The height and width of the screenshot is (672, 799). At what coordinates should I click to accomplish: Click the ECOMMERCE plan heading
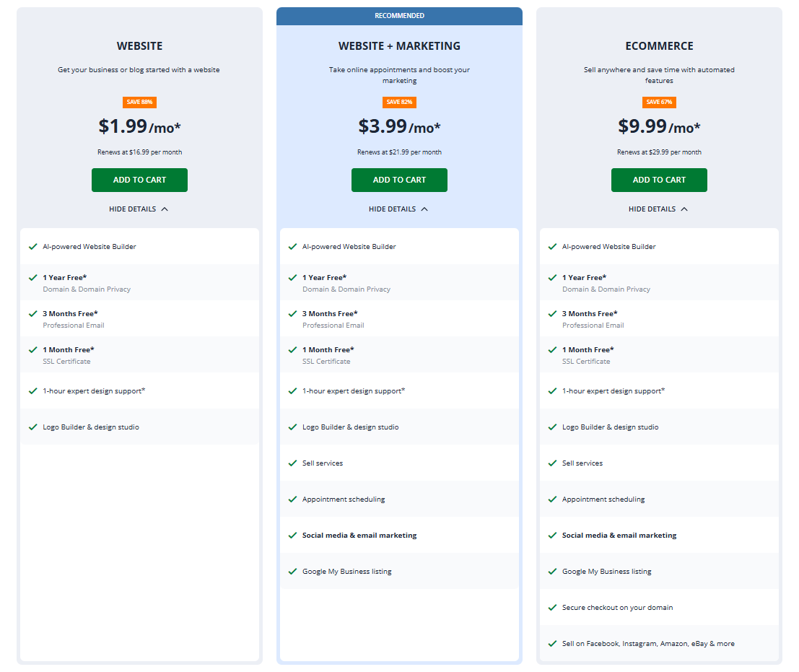tap(659, 46)
